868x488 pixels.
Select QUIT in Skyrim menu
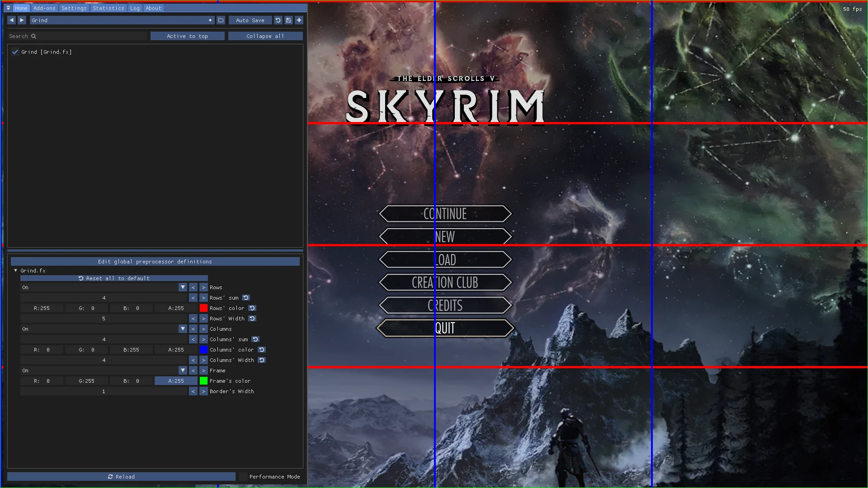coord(445,328)
